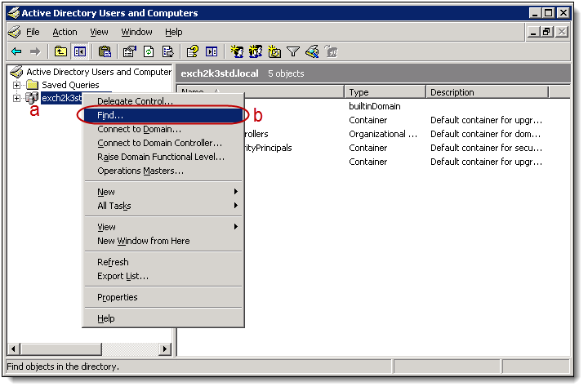Click status bar text 'Find objects in the directory.'
The height and width of the screenshot is (391, 588).
63,367
